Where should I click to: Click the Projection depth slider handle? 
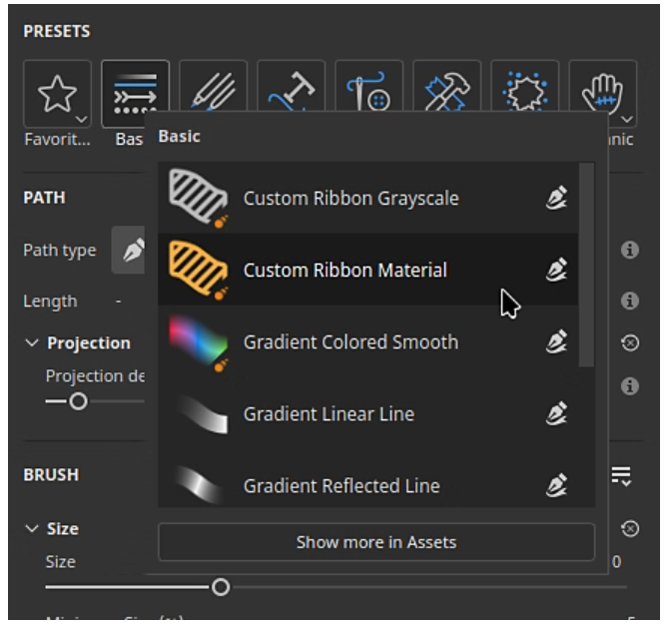click(x=77, y=401)
